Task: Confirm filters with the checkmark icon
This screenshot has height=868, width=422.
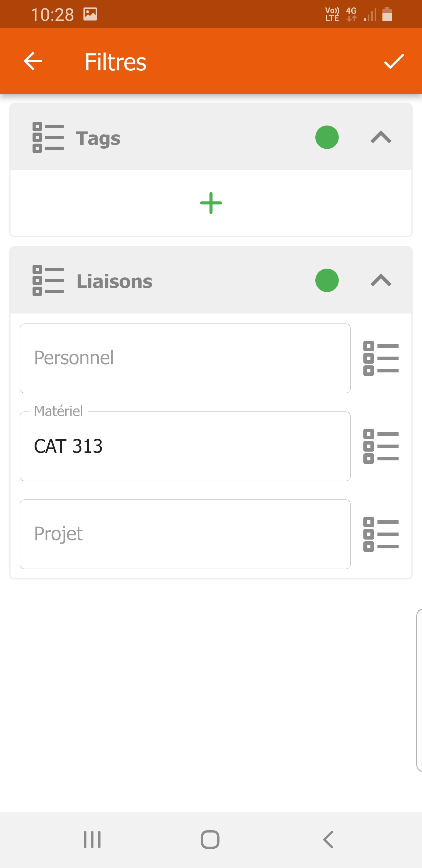Action: [394, 61]
